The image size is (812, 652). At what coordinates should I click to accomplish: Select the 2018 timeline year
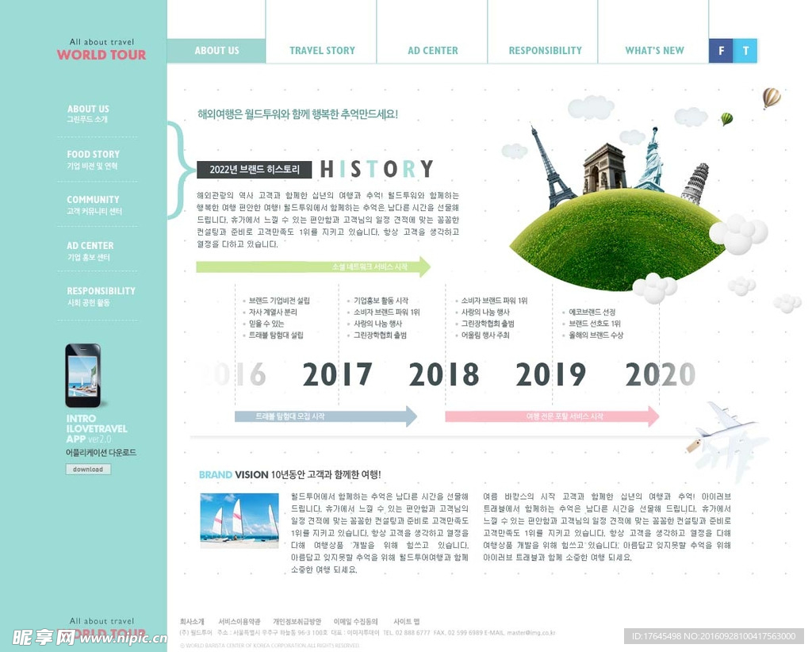(444, 374)
